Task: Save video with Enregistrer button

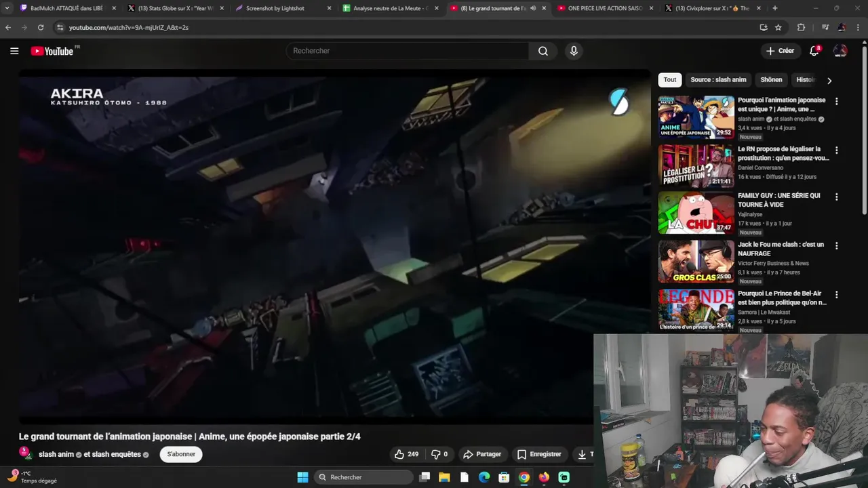Action: click(x=539, y=454)
